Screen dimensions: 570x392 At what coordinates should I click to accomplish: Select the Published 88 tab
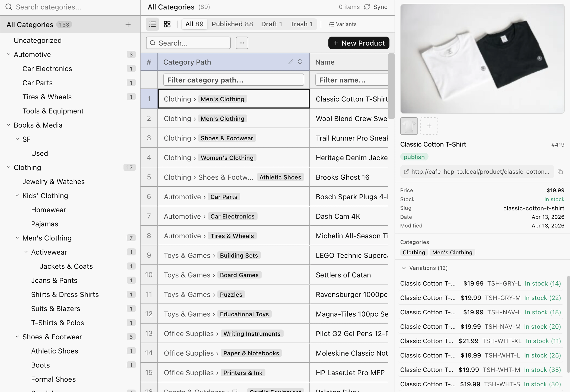click(x=232, y=24)
